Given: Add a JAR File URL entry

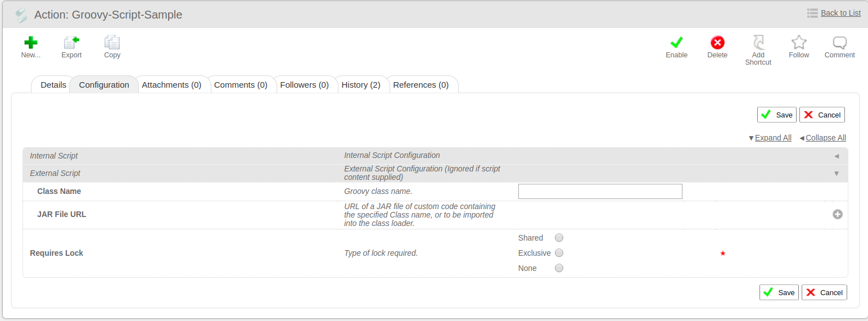Looking at the screenshot, I should point(838,214).
